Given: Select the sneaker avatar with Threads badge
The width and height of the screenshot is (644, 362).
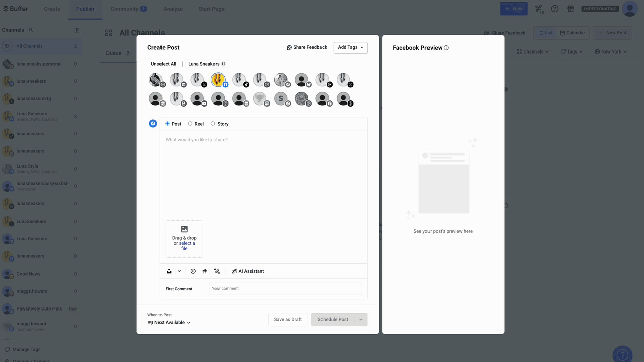Looking at the screenshot, I should click(x=322, y=80).
